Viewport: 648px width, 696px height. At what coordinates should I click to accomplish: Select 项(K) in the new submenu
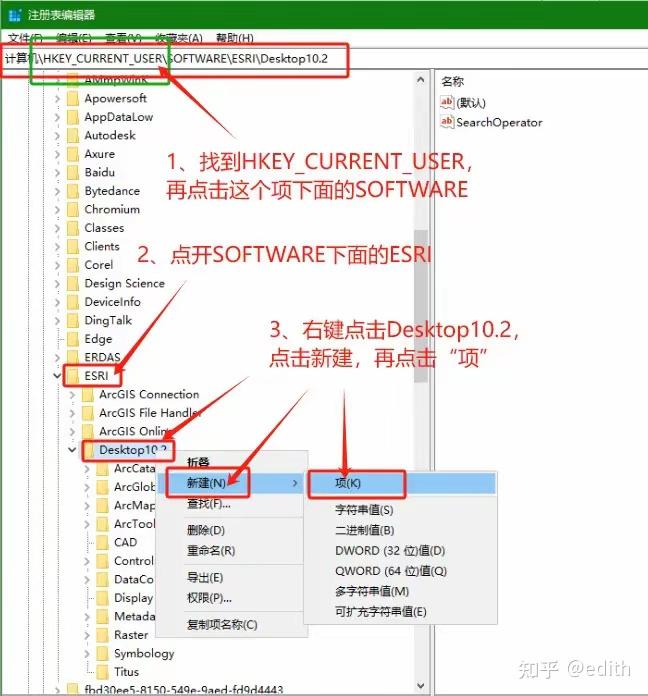point(401,483)
